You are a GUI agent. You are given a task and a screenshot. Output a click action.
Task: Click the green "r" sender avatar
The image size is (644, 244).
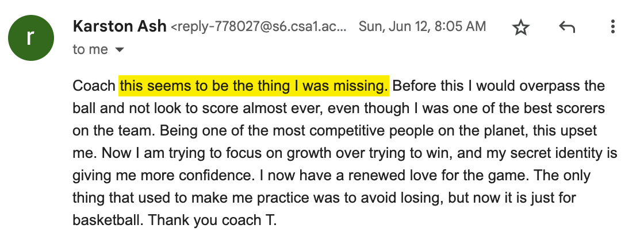click(x=31, y=37)
